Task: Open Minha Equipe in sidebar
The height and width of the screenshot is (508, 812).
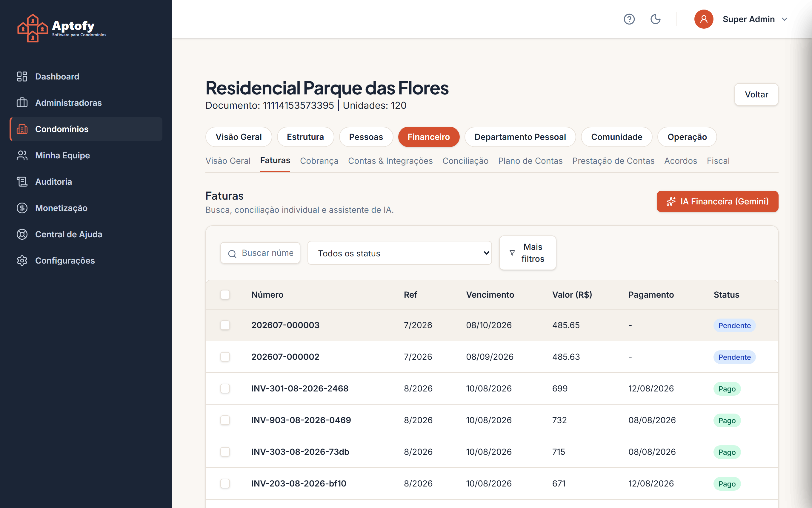Action: tap(86, 155)
